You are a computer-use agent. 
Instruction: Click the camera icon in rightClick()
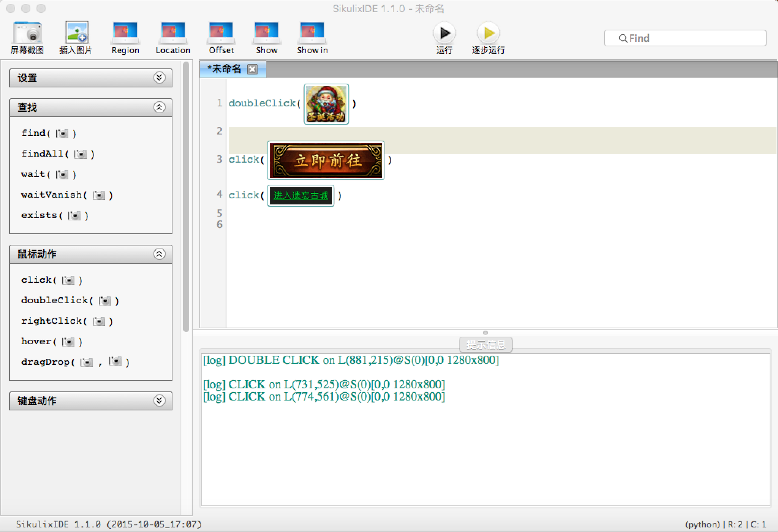[x=98, y=321]
